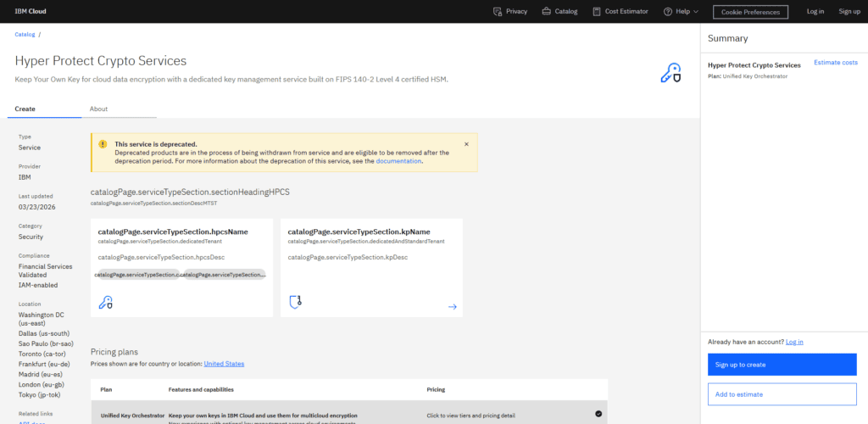868x424 pixels.
Task: Click the Add to estimate button
Action: coord(782,394)
